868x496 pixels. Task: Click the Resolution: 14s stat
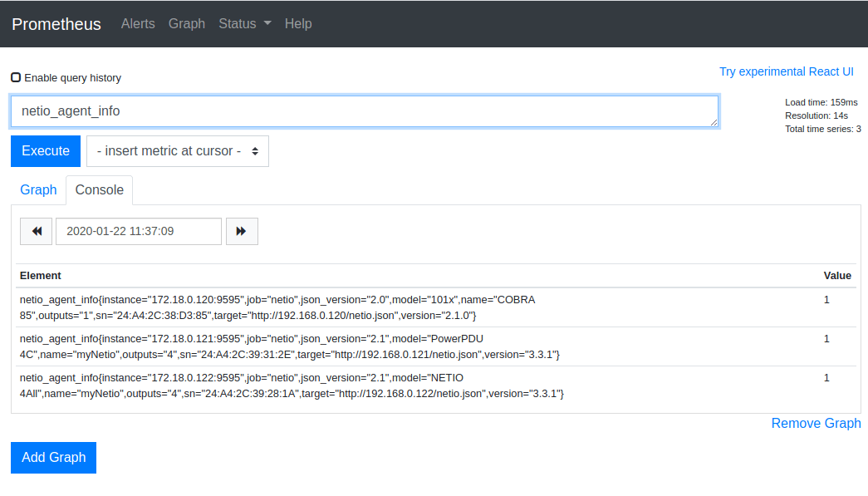(816, 115)
